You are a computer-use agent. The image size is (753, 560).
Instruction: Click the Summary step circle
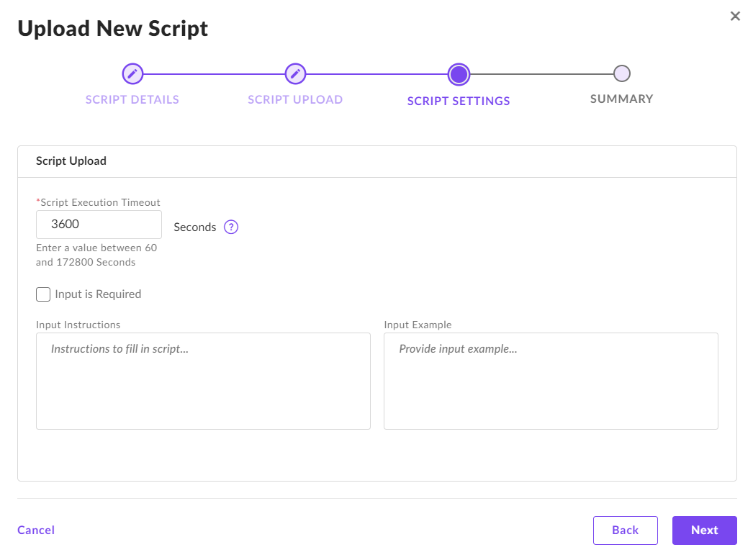tap(622, 73)
